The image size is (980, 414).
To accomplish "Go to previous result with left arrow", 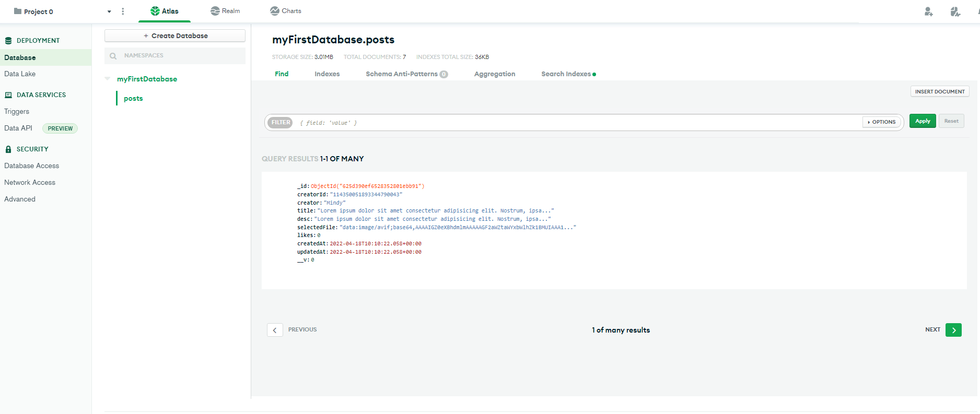I will click(x=275, y=330).
